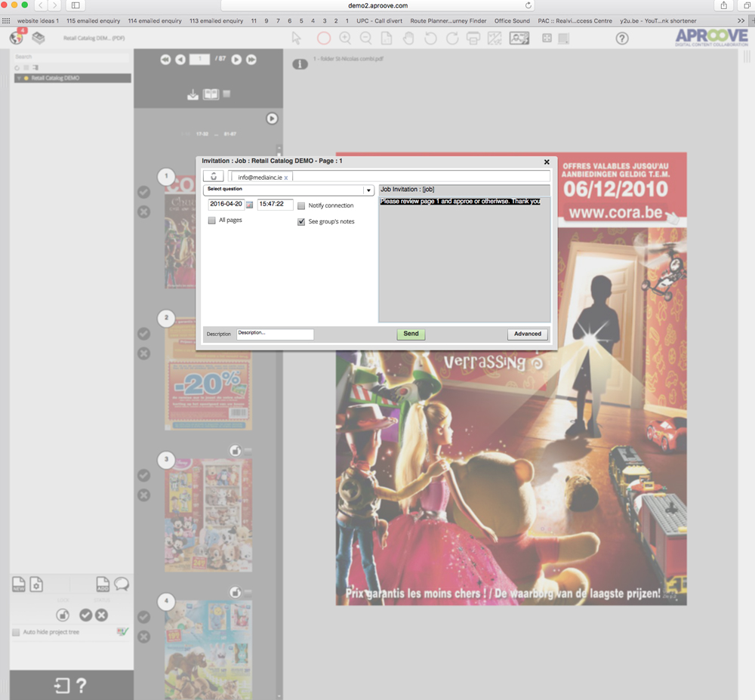Select the red circle annotation tool
This screenshot has width=755, height=700.
click(x=323, y=39)
